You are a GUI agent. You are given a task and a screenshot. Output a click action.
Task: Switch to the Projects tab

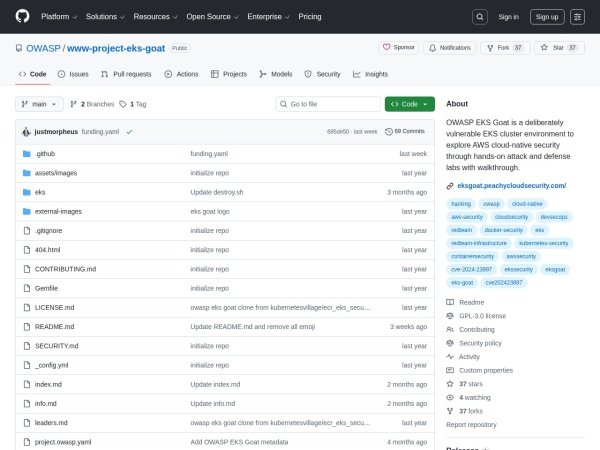[229, 74]
